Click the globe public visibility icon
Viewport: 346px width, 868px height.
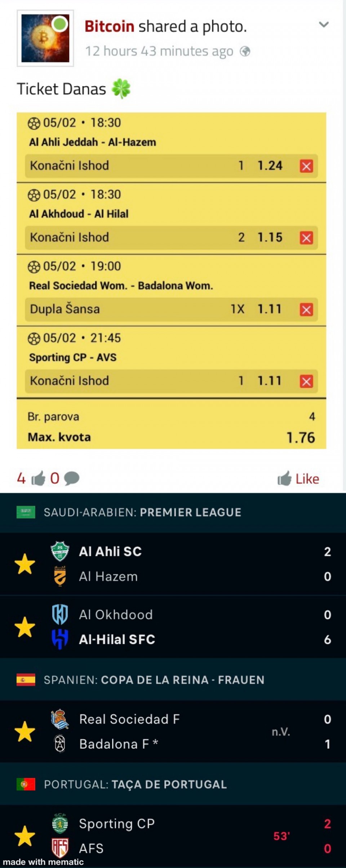245,52
